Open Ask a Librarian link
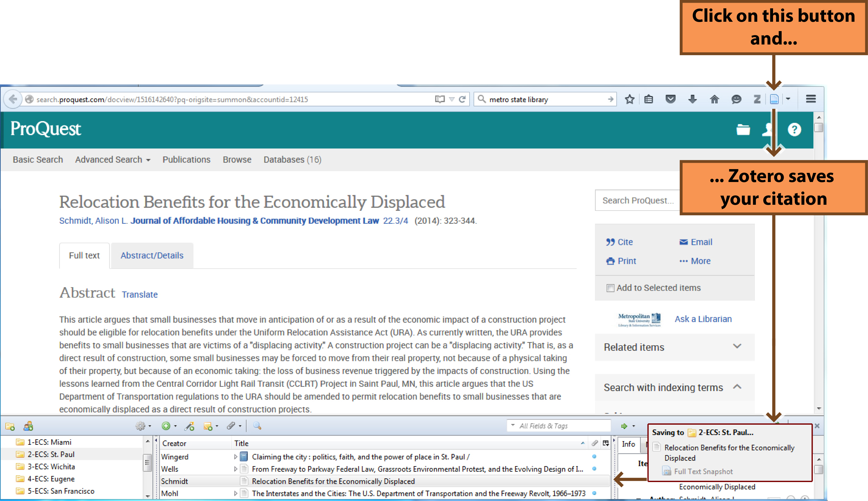Viewport: 868px width, 501px height. [x=703, y=319]
